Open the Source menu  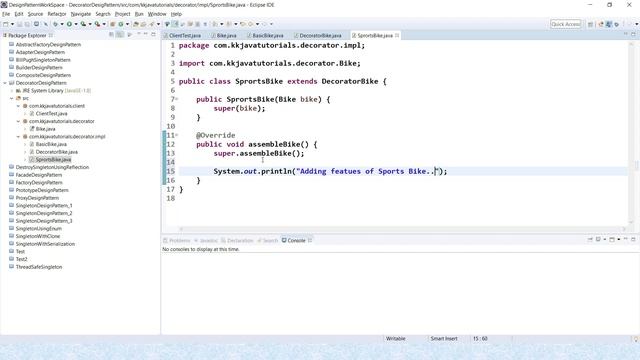35,14
